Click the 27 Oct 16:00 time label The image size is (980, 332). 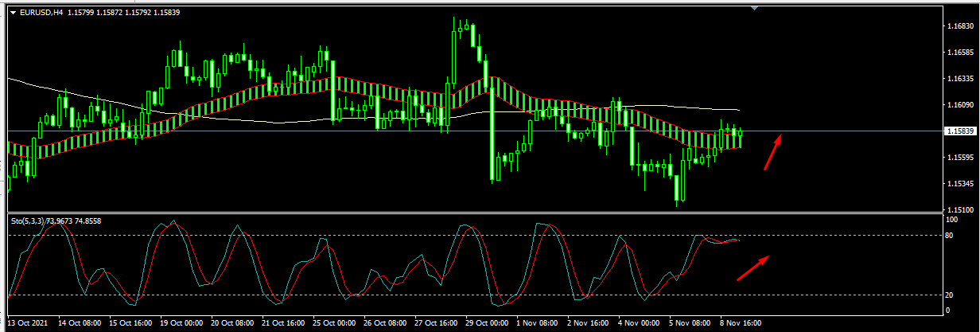coord(437,323)
